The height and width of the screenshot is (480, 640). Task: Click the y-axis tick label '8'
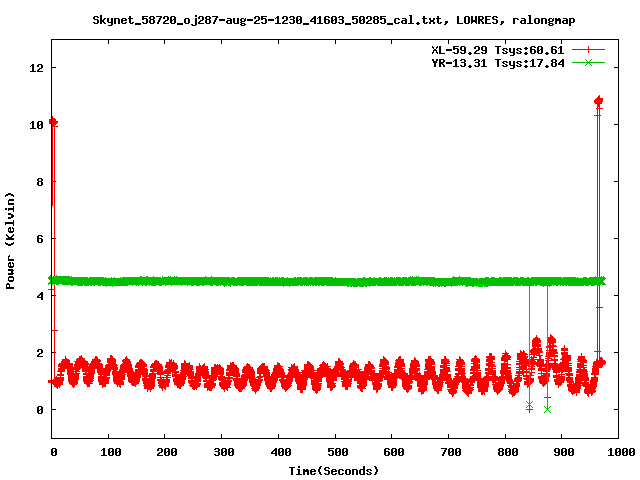(x=40, y=182)
